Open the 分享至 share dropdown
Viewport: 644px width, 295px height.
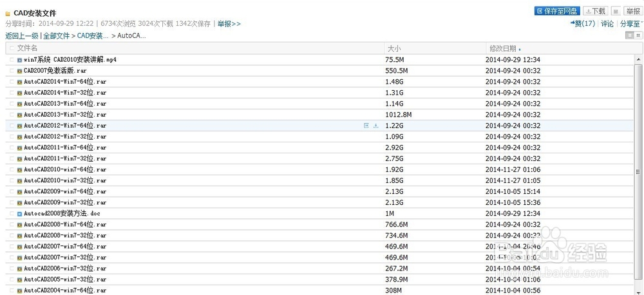(x=630, y=24)
